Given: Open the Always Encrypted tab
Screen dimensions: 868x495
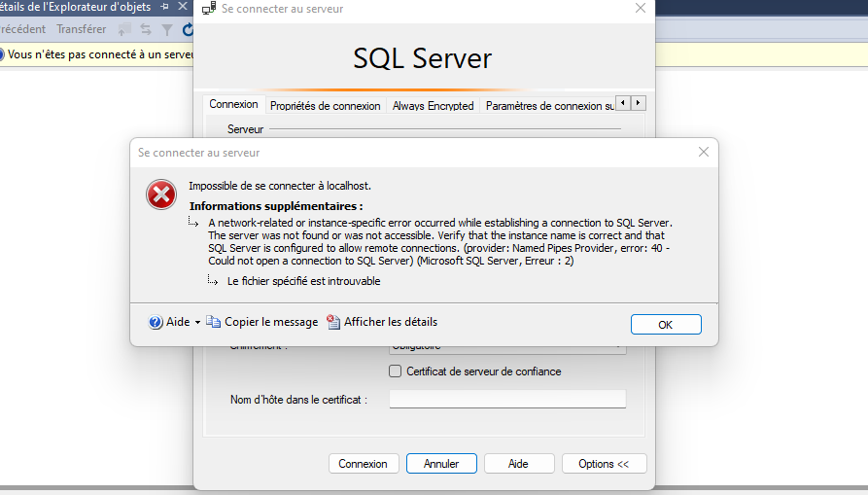Looking at the screenshot, I should coord(433,106).
